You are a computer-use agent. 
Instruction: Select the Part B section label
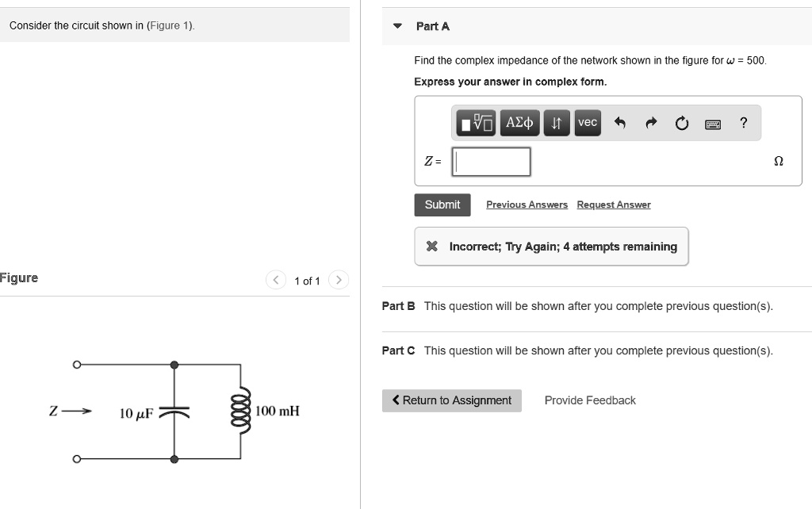coord(398,306)
